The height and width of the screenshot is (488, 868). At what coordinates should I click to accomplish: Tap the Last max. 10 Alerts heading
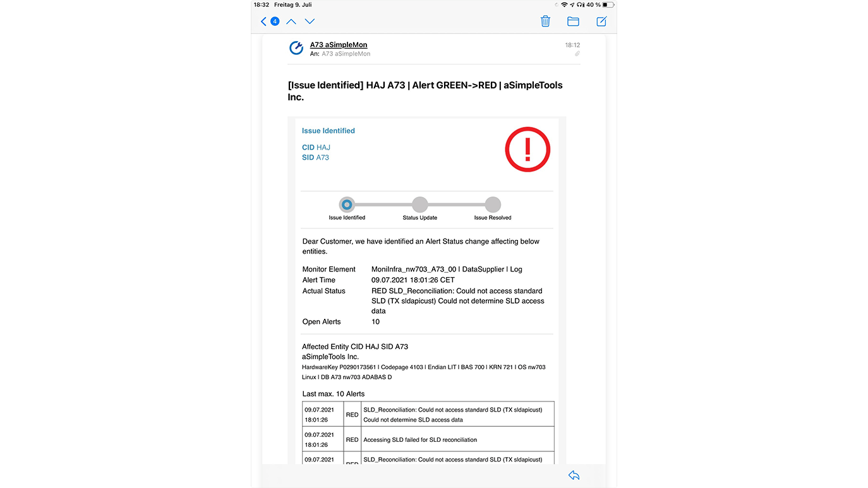[334, 394]
